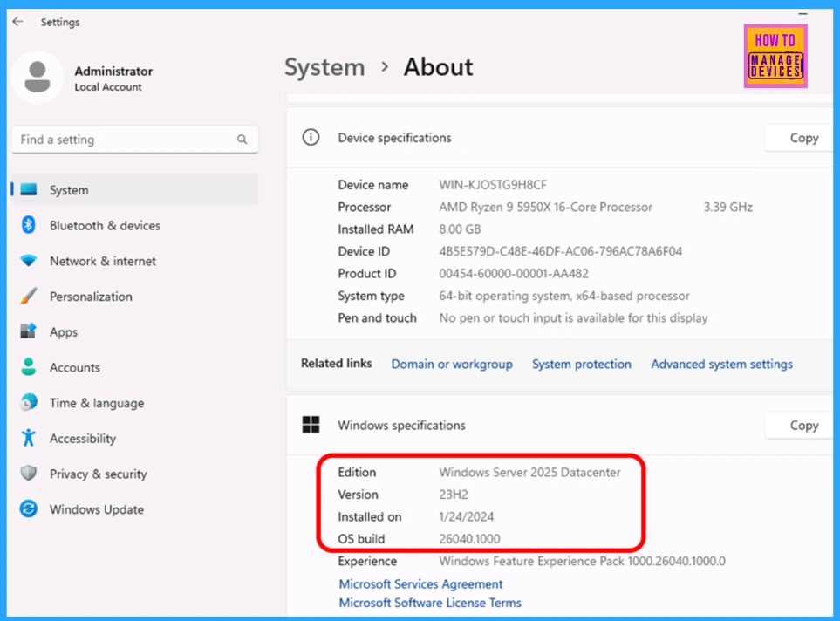Collapse the Device specifications section header
Viewport: 840px width, 621px height.
point(560,138)
